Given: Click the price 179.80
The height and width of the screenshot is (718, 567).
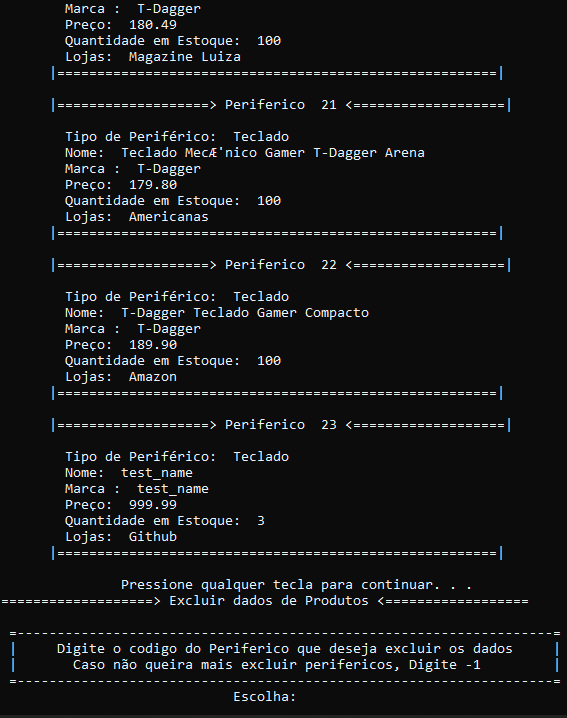Looking at the screenshot, I should point(153,185).
